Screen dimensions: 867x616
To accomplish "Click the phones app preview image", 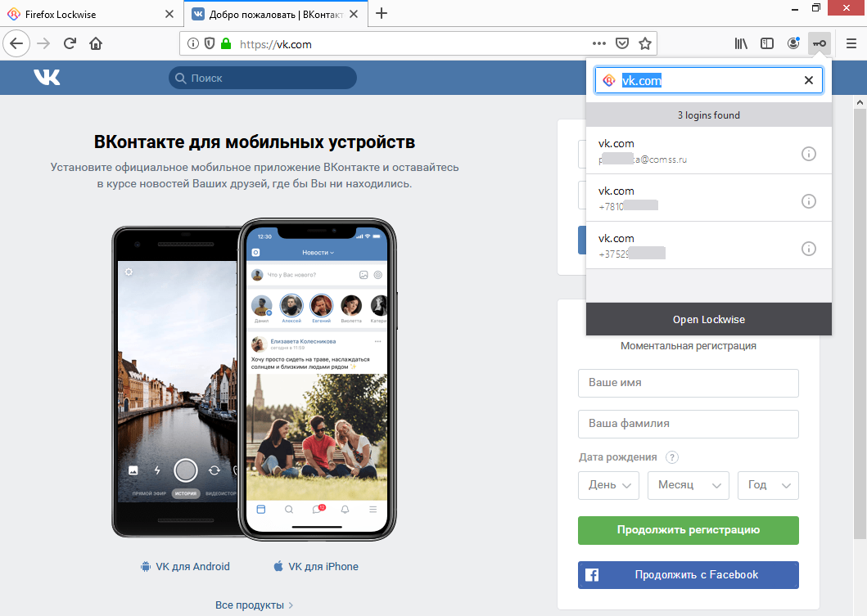I will tap(255, 380).
